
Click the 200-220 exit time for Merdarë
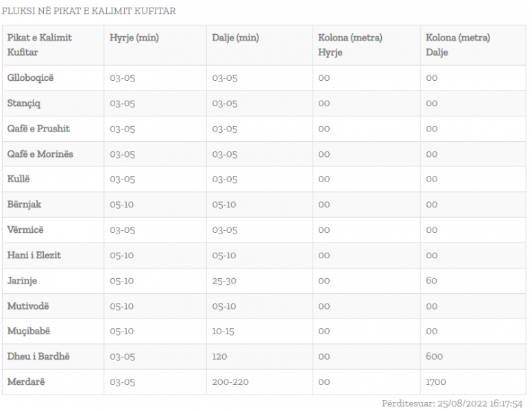[230, 382]
